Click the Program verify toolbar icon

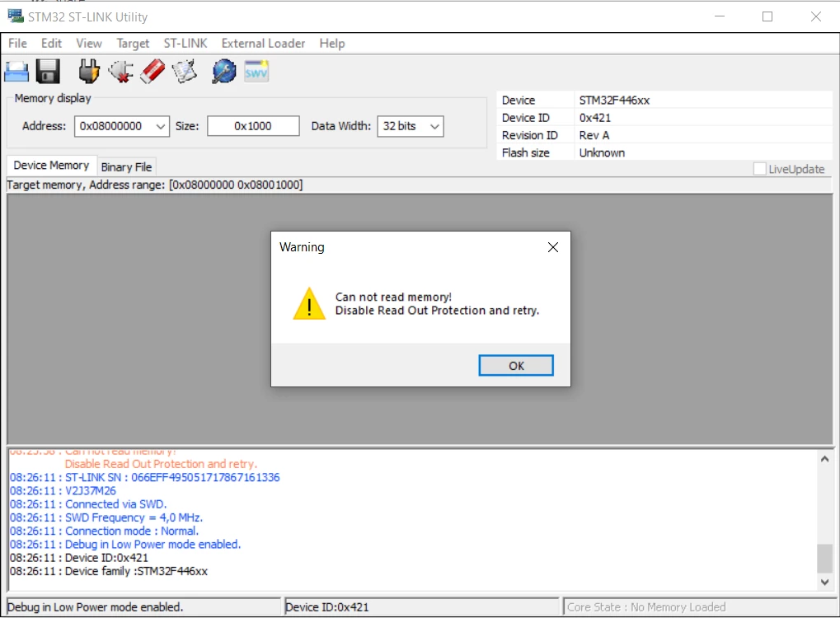[185, 72]
